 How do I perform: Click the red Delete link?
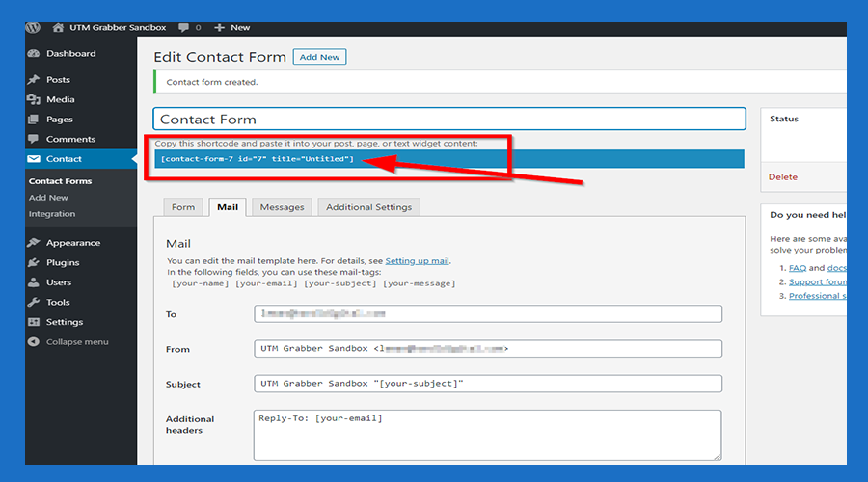click(x=783, y=177)
